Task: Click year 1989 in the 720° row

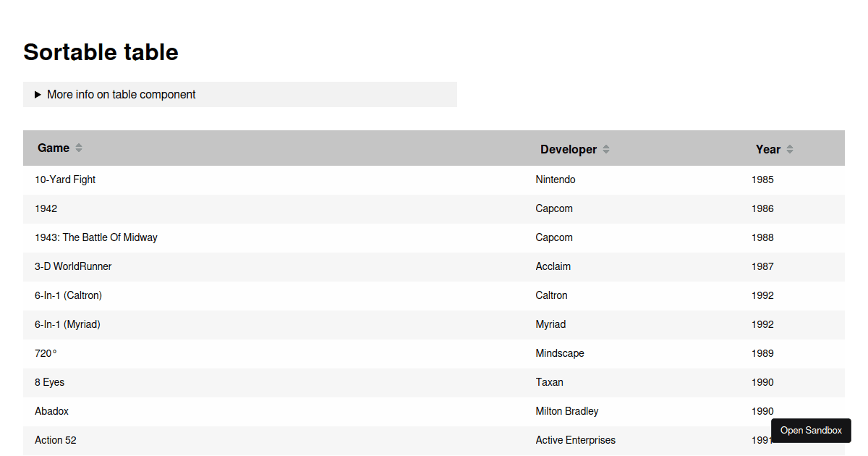Action: pyautogui.click(x=762, y=353)
